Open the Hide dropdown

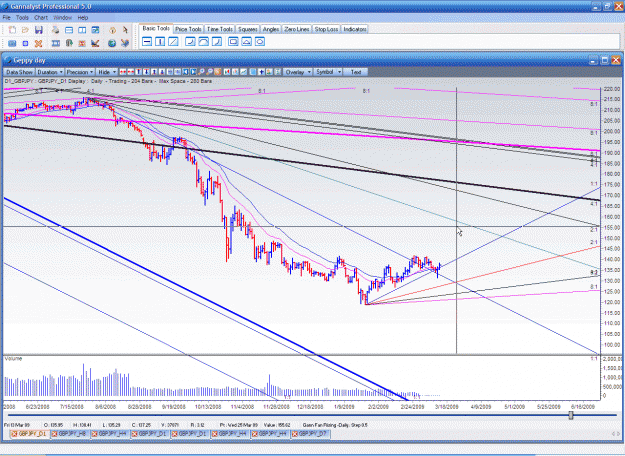107,72
